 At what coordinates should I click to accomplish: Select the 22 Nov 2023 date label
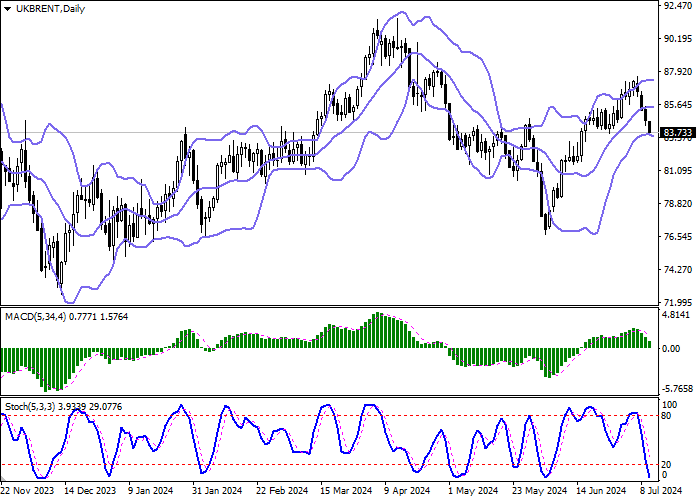(x=27, y=491)
